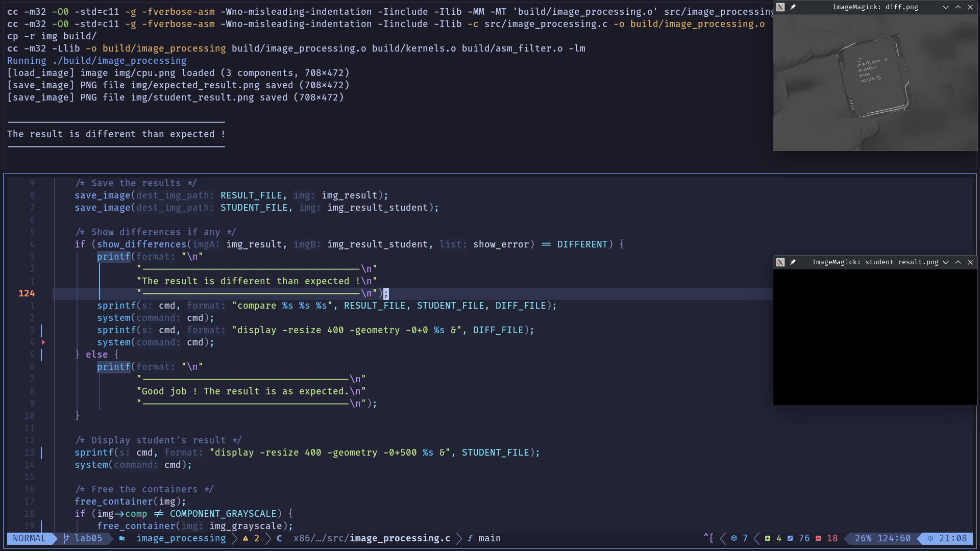Click the clock icon next to 21:08
Image resolution: width=980 pixels, height=551 pixels.
click(x=930, y=538)
